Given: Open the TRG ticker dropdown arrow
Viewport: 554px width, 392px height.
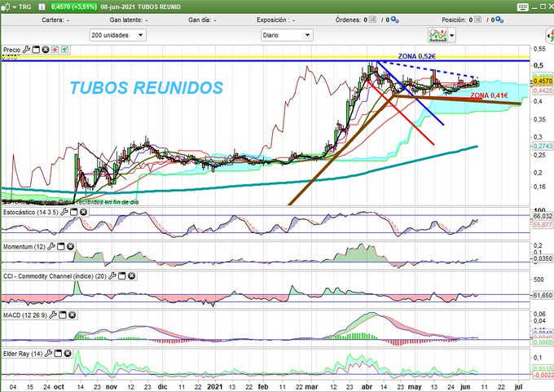Looking at the screenshot, I should 15,7.
